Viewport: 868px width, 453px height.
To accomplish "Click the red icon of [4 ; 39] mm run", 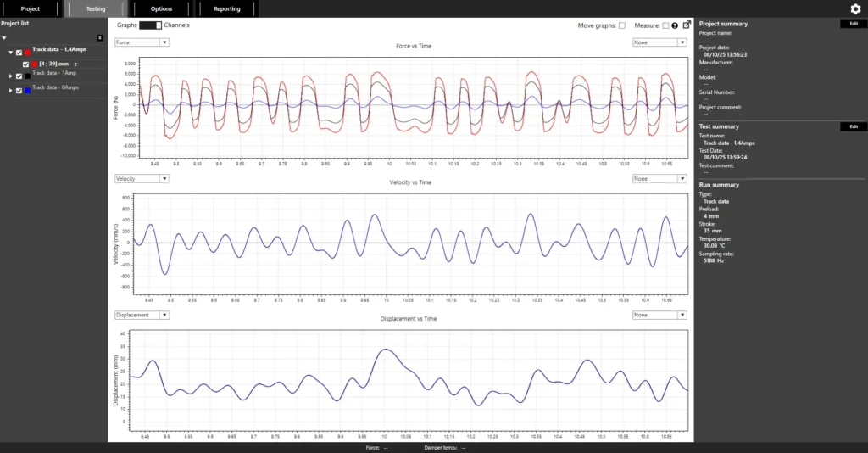I will tap(35, 64).
